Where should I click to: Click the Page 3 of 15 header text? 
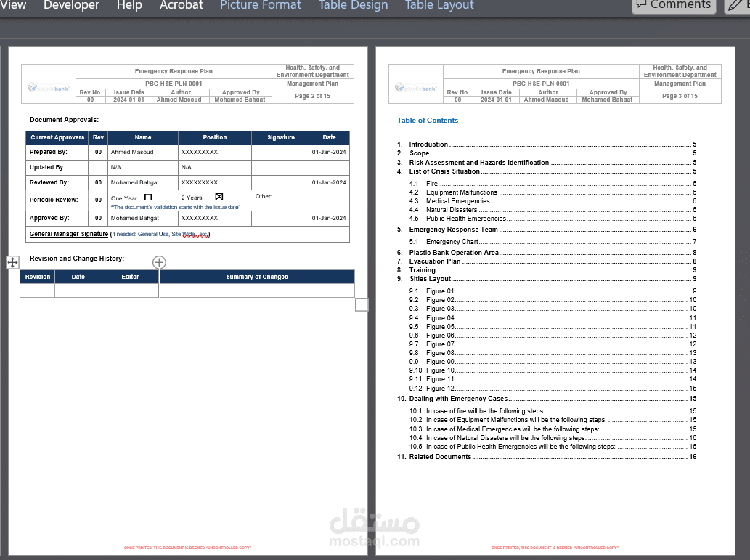680,96
